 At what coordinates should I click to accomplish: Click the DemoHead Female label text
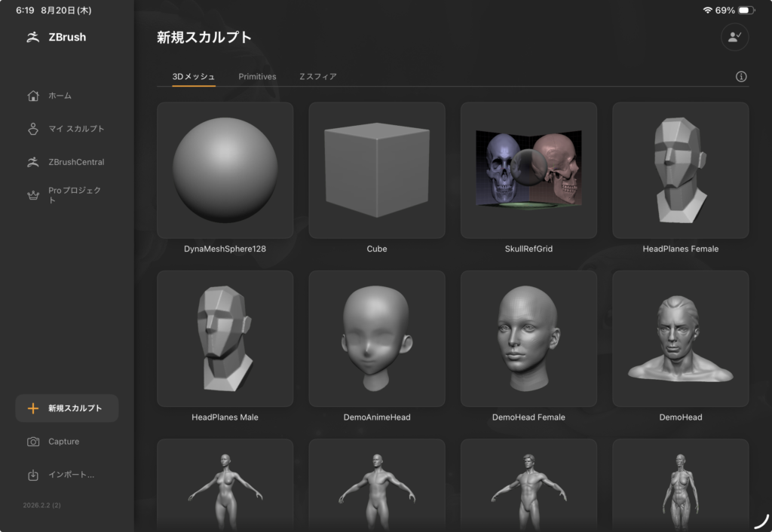528,417
